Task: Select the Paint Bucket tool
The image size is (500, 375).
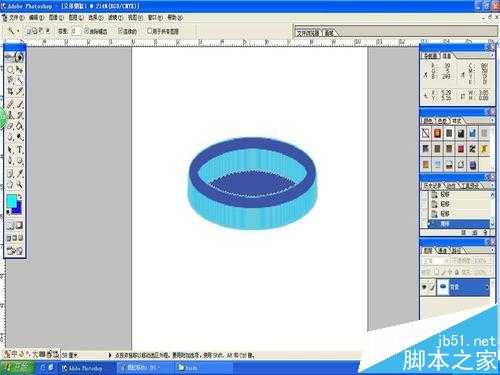Action: [x=20, y=126]
